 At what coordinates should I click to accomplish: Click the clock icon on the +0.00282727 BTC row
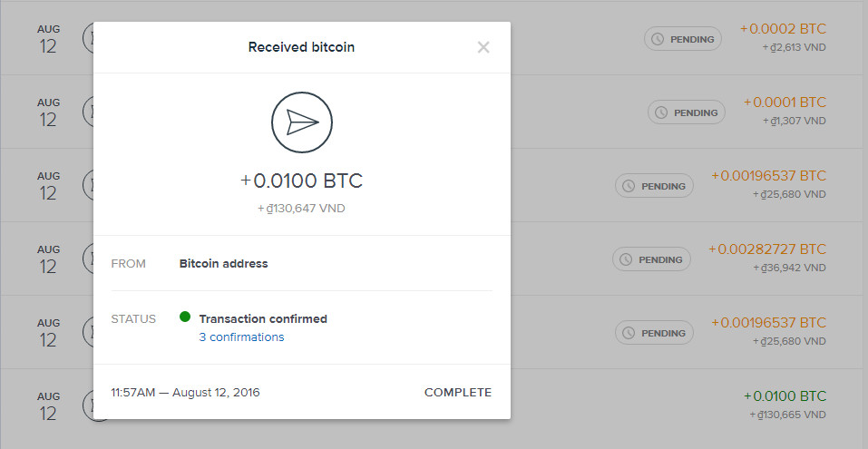627,259
